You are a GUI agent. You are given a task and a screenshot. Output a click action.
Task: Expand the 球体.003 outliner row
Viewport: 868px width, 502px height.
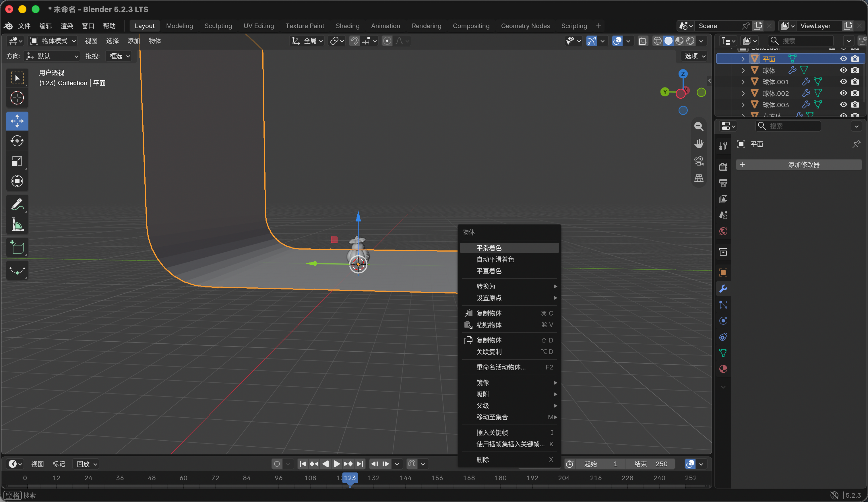coord(743,105)
